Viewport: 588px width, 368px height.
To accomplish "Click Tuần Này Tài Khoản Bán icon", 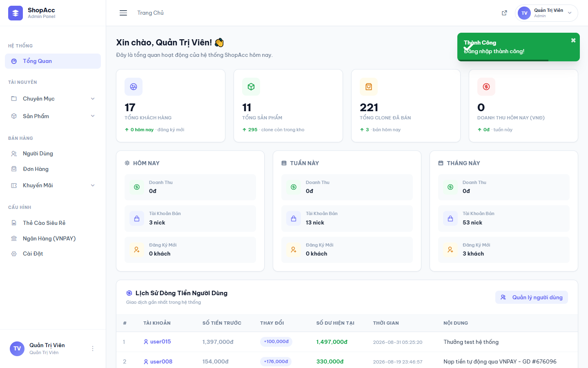I will point(294,218).
